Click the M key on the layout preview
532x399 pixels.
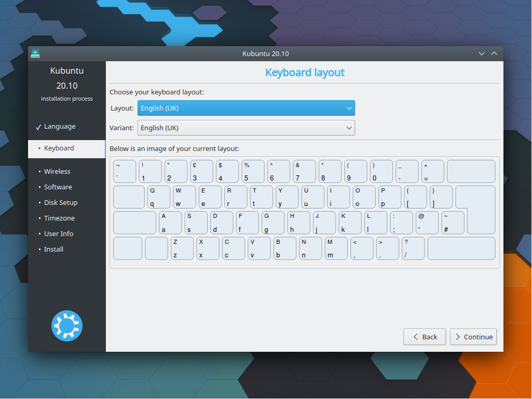point(336,249)
